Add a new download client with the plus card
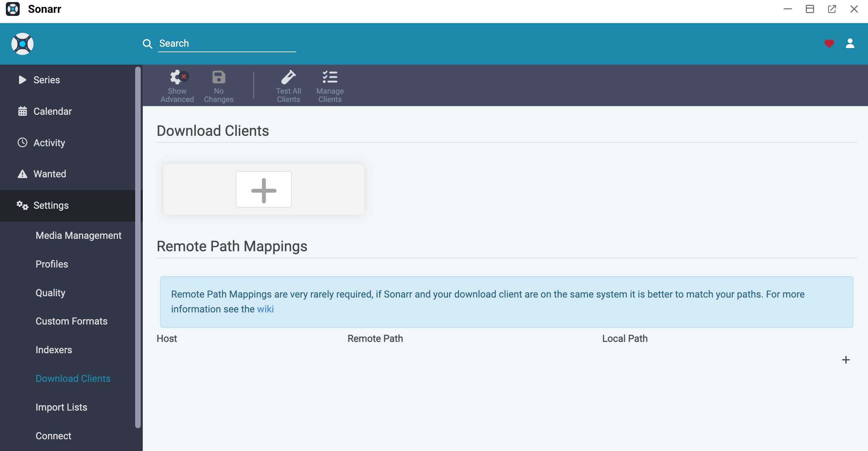Screen dimensions: 868x451 click(x=263, y=189)
